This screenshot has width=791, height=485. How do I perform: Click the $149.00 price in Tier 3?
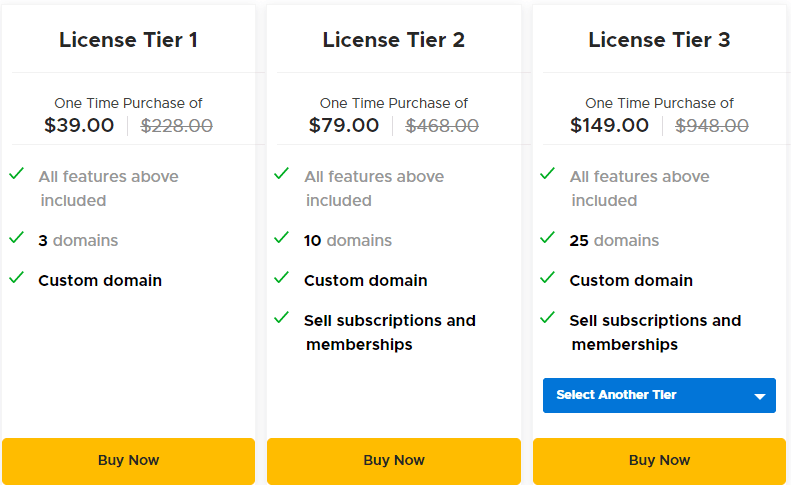tap(609, 126)
